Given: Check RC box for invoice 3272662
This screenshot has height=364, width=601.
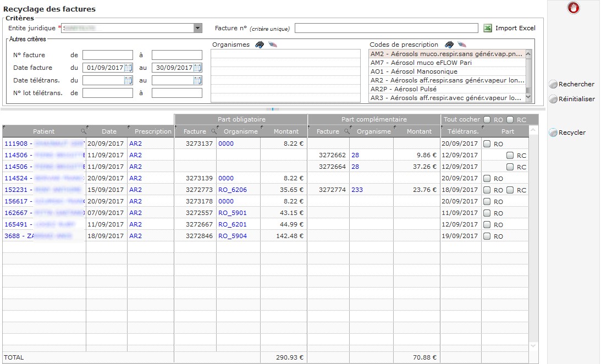Looking at the screenshot, I should pyautogui.click(x=510, y=155).
